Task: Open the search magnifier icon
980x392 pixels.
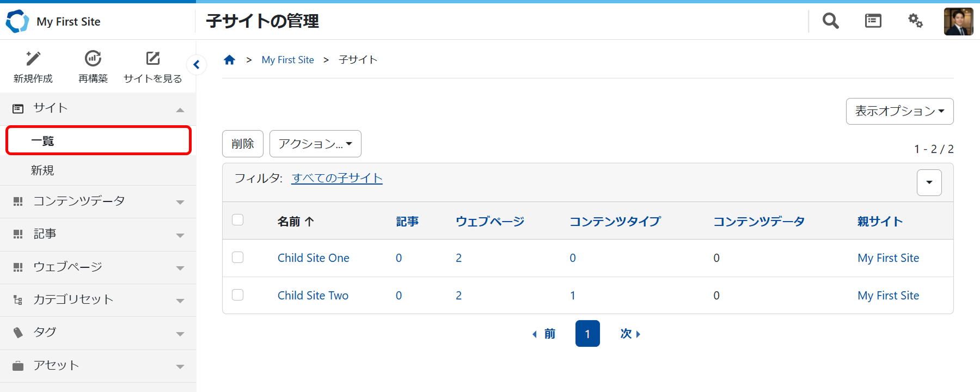Action: tap(830, 21)
